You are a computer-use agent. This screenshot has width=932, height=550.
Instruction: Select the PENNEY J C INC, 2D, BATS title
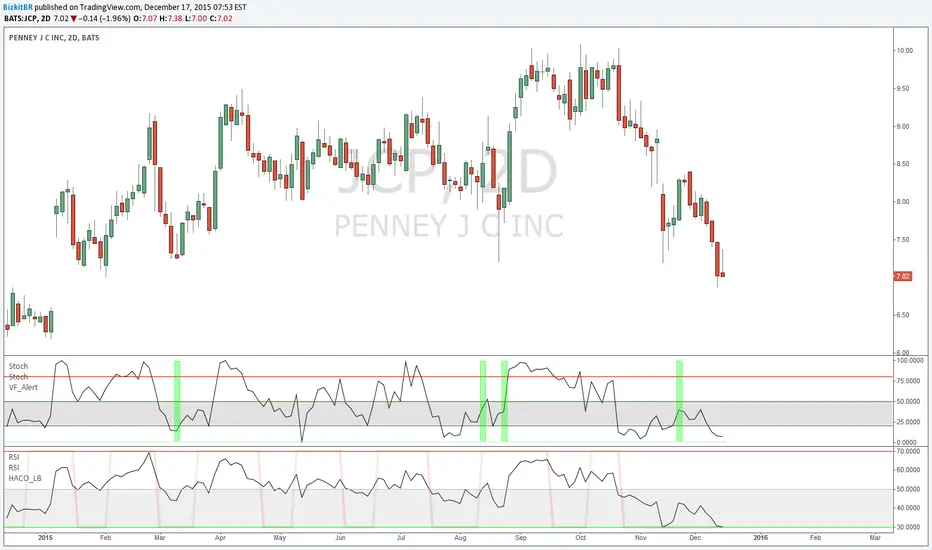coord(54,37)
